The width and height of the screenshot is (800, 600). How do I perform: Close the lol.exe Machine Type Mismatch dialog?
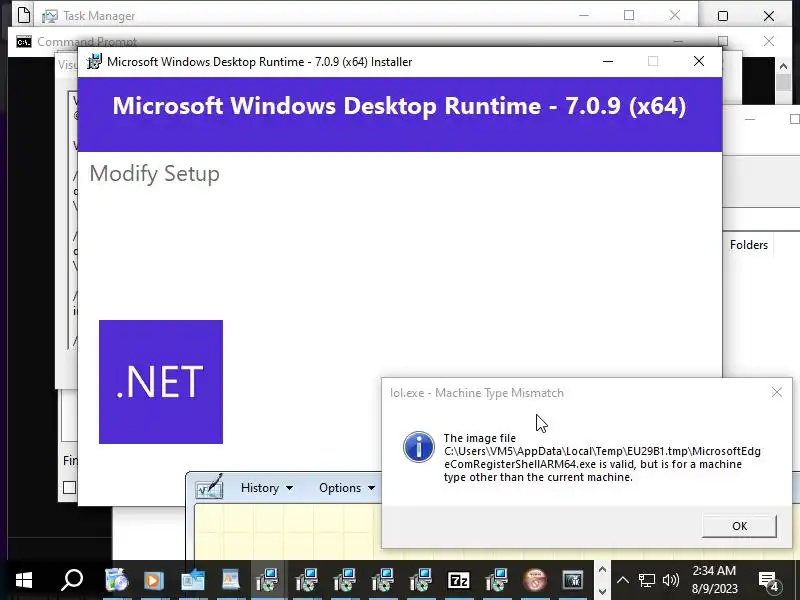point(777,392)
